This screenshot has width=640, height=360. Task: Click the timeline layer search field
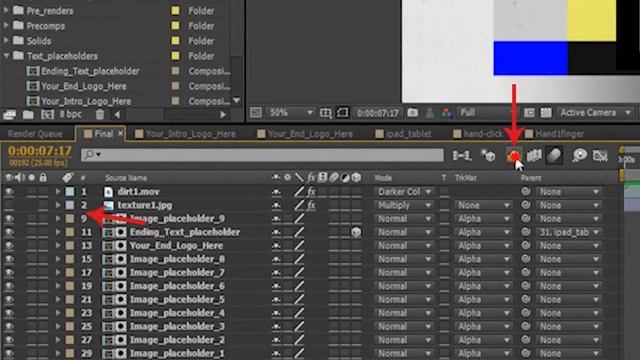pos(262,155)
